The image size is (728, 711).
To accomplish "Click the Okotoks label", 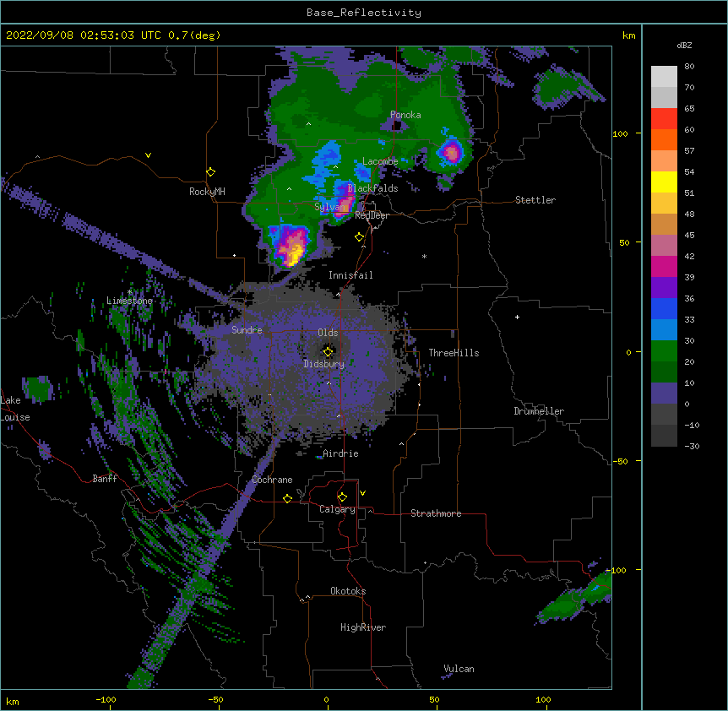I will coord(348,591).
